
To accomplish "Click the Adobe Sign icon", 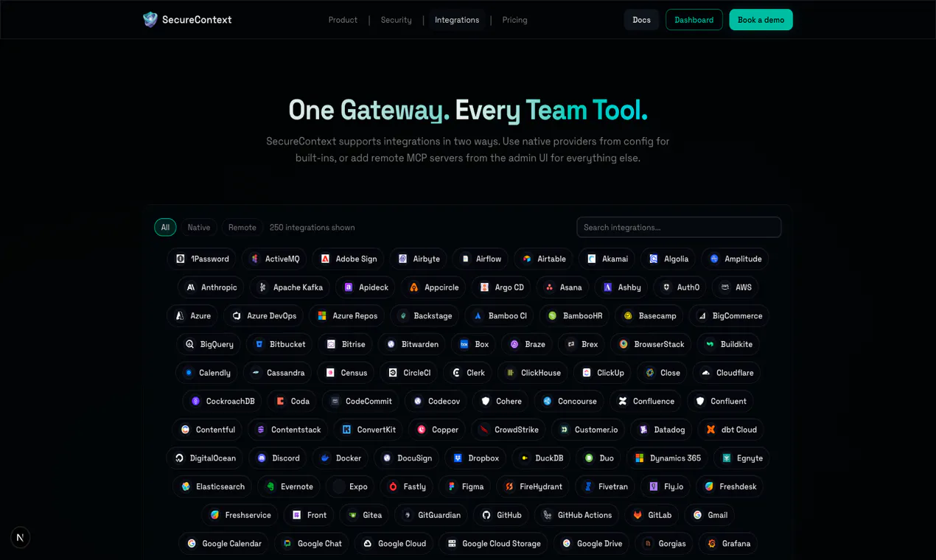I will [325, 259].
